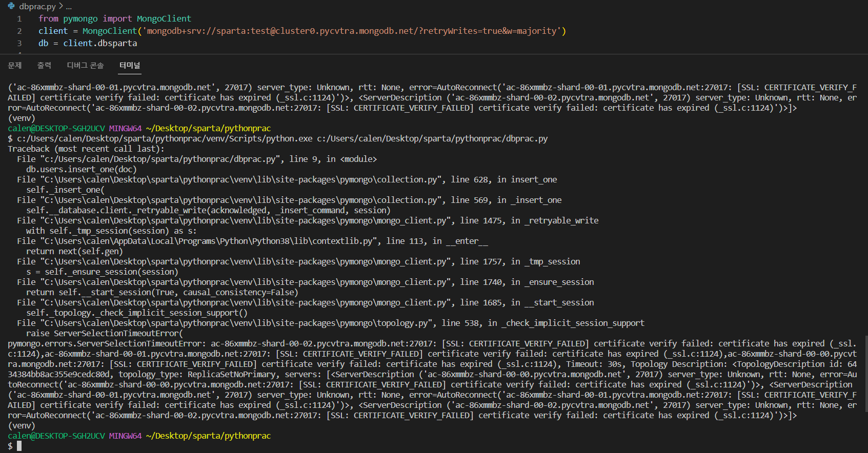Click 'Traceback (most recent call last):' line
The image size is (868, 453).
[x=86, y=149]
